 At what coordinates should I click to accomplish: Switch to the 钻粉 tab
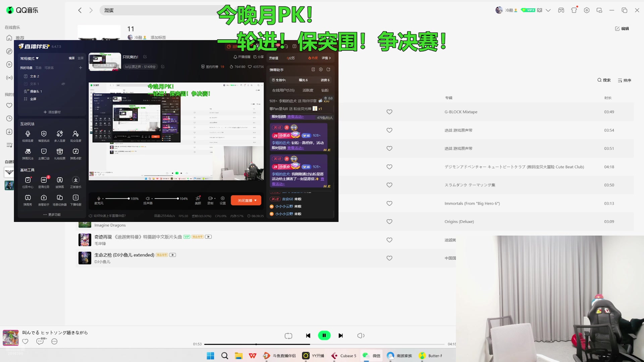click(325, 90)
